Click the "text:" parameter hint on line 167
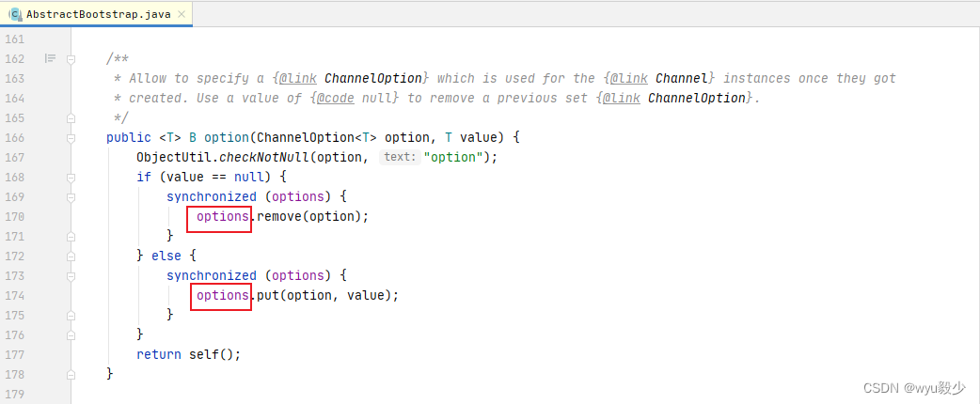The width and height of the screenshot is (980, 404). point(400,157)
